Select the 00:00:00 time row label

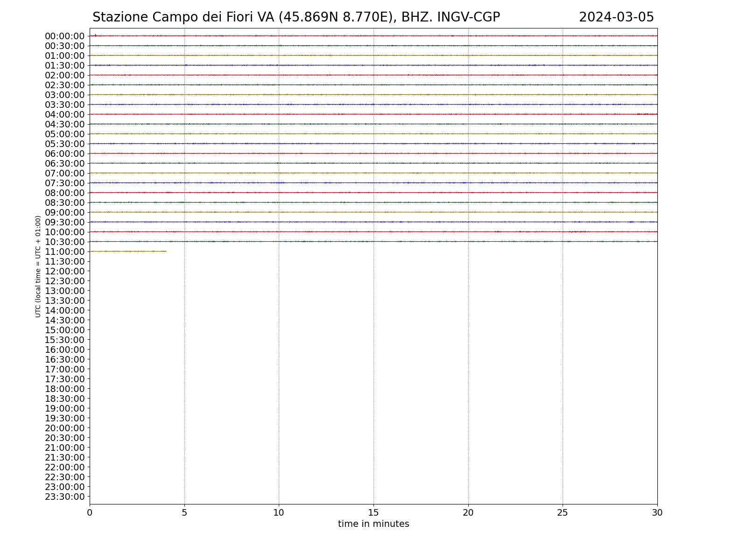pos(65,36)
